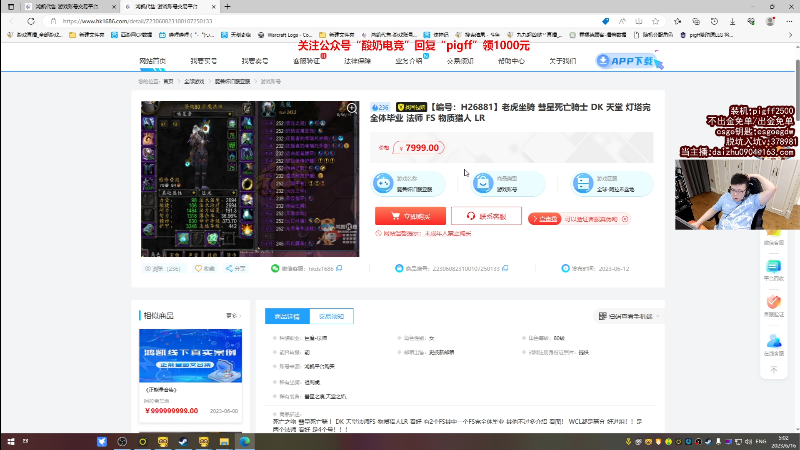
Task: Close the first browser tab
Action: pyautogui.click(x=113, y=7)
